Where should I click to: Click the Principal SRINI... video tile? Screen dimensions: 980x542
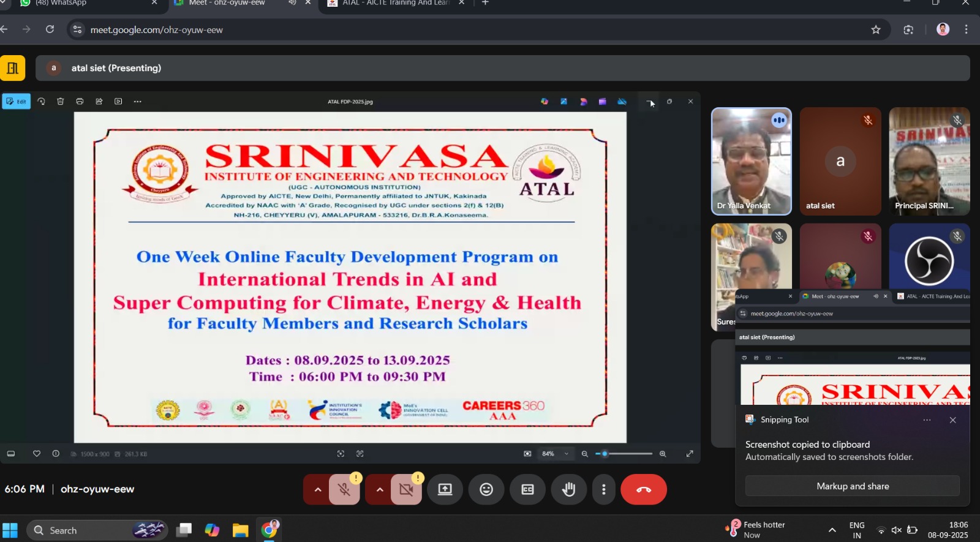tap(929, 162)
